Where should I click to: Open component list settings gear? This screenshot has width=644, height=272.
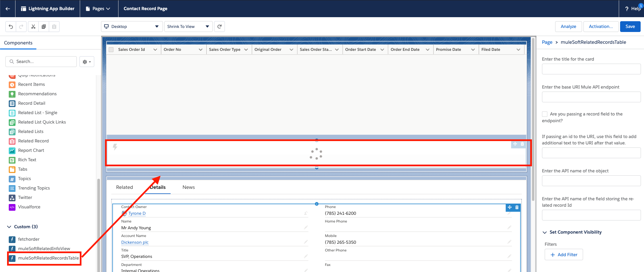tap(87, 62)
